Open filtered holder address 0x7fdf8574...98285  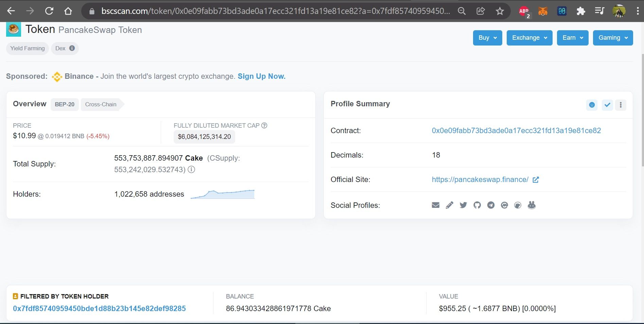(99, 308)
